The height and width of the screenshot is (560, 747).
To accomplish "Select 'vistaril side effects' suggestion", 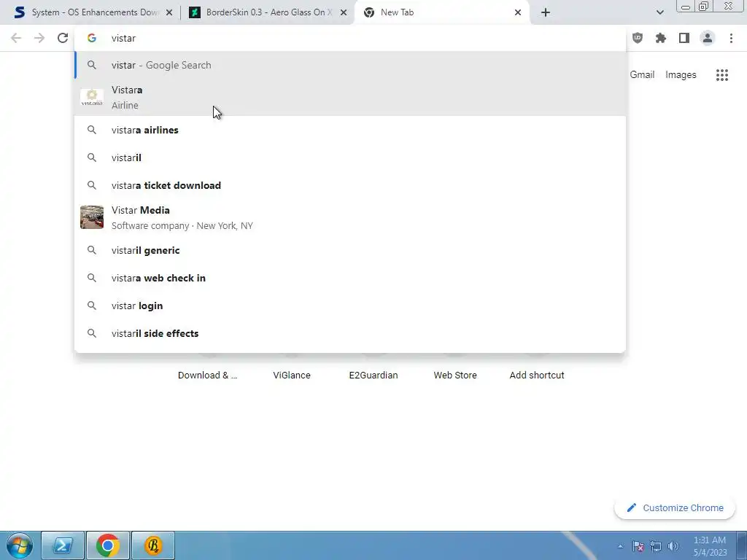I will [x=350, y=333].
